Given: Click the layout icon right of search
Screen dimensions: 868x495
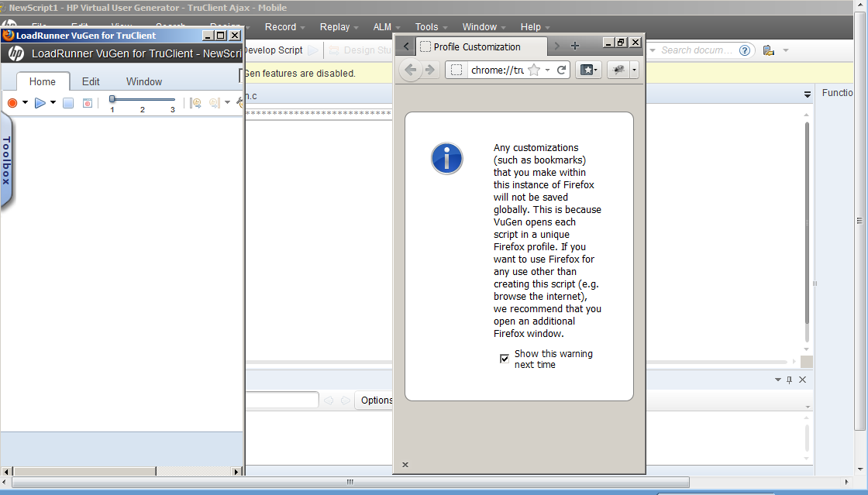Looking at the screenshot, I should [x=768, y=50].
